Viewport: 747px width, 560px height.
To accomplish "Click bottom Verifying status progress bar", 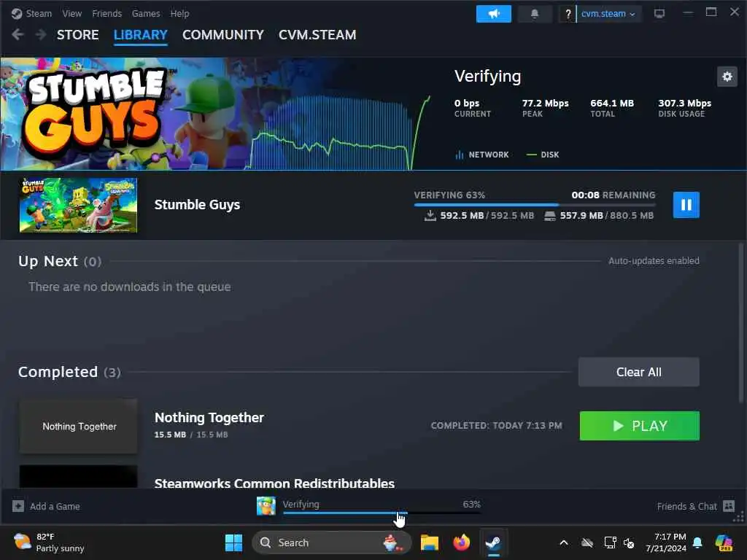I will (382, 513).
